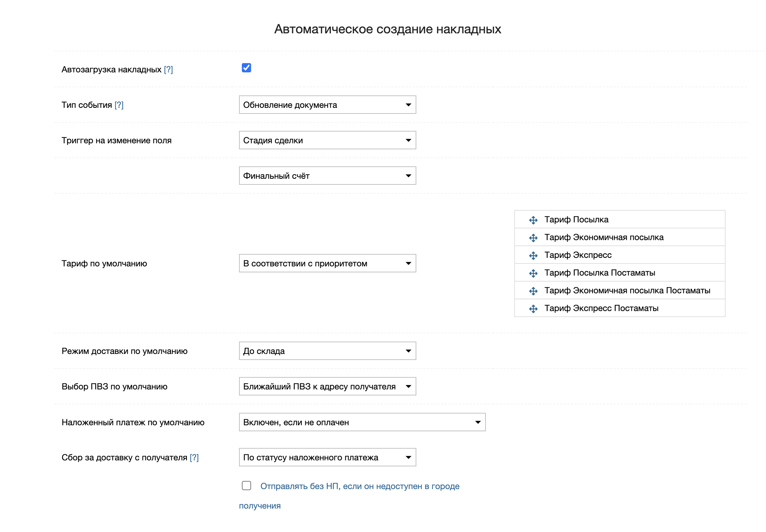Viewport: 766px width, 532px height.
Task: Click the Отправлять без НП link text
Action: point(360,486)
